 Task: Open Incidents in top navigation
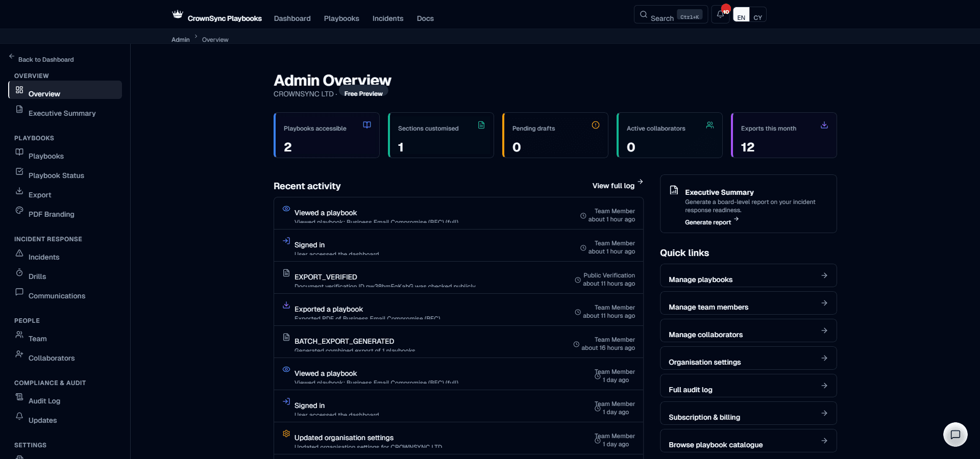pos(388,18)
